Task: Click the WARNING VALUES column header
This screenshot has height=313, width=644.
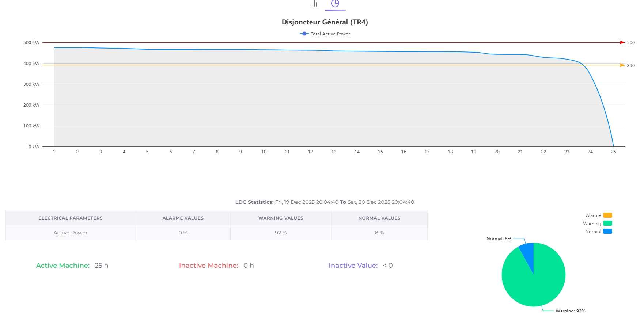Action: 281,218
